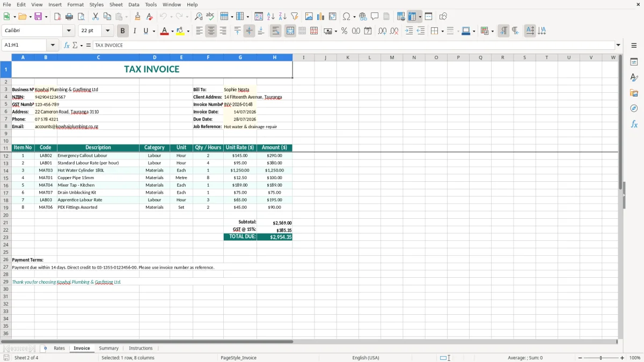Click the Insert Hyperlink icon
The image size is (644, 362).
363,17
